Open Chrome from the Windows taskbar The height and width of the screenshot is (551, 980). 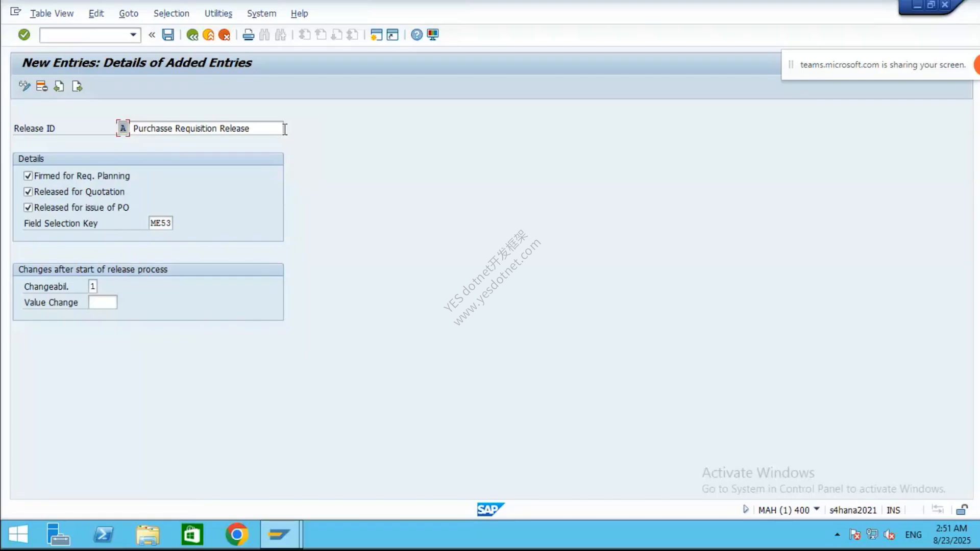tap(237, 535)
